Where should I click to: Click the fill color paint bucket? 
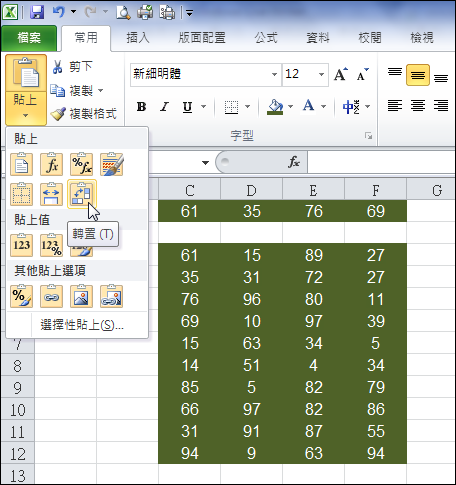[275, 107]
